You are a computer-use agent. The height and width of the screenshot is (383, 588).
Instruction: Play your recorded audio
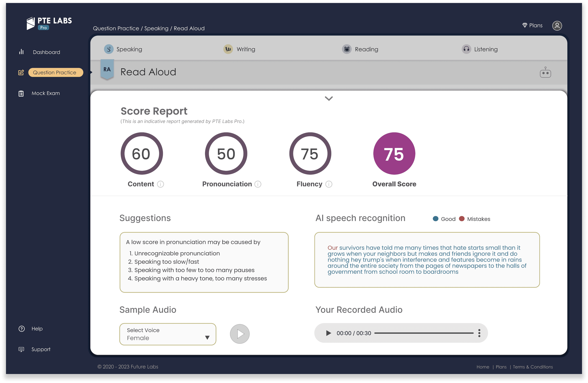tap(328, 333)
